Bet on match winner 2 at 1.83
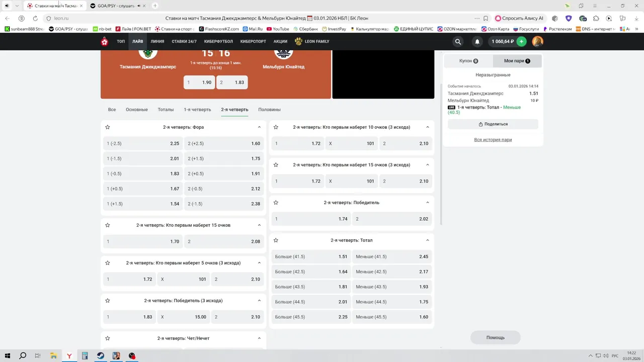Viewport: 644px width, 362px height. pyautogui.click(x=232, y=82)
